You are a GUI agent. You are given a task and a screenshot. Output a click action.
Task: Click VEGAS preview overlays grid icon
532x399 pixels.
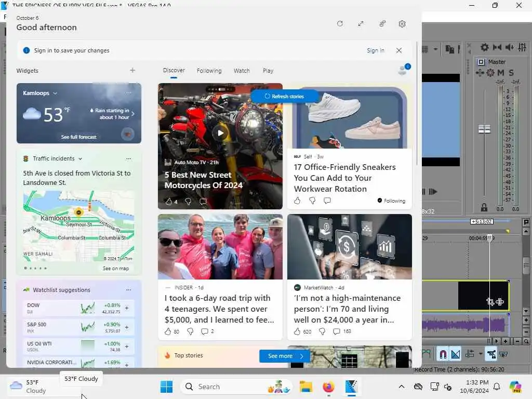click(425, 49)
